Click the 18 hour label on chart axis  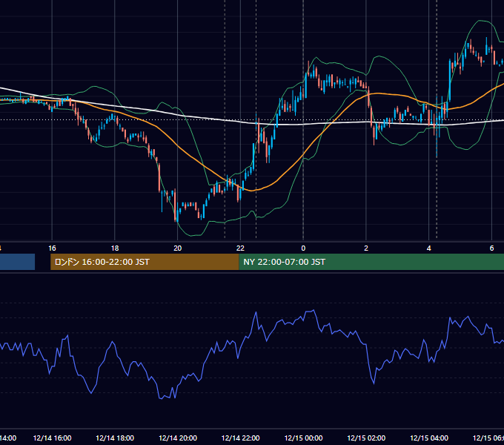tap(115, 248)
